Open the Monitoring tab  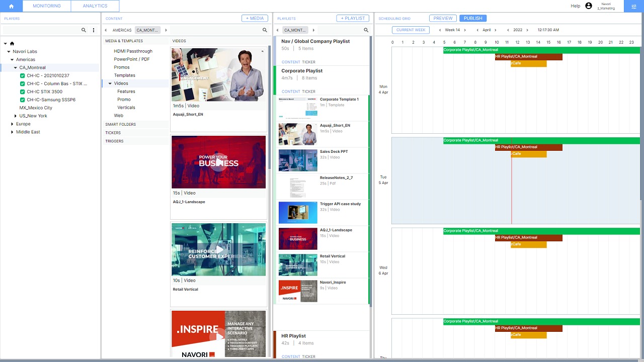click(47, 6)
